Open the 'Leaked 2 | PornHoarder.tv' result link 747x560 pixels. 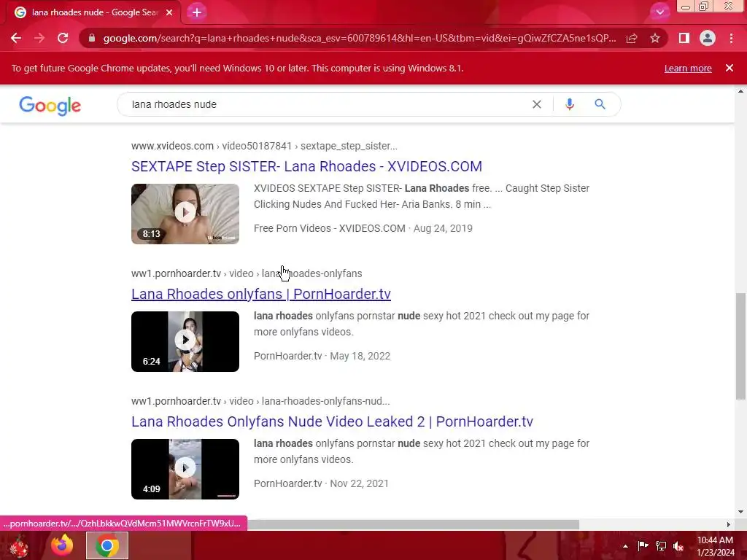tap(332, 421)
